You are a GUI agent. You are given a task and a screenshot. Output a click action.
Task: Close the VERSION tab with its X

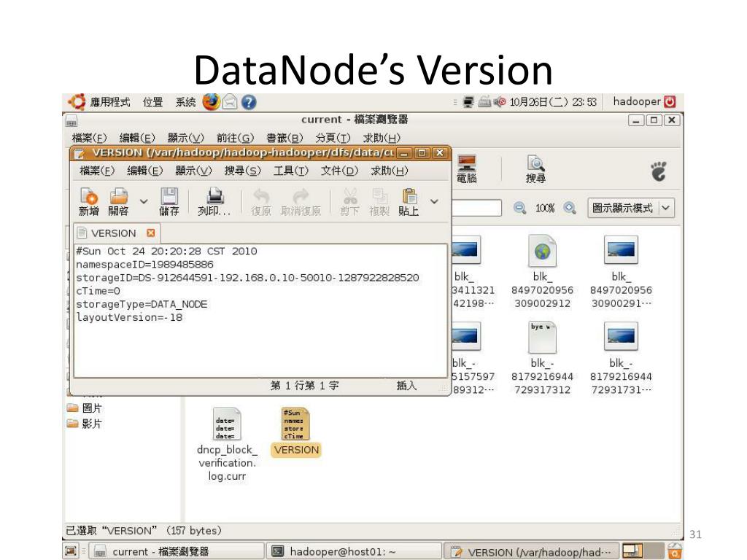[150, 233]
